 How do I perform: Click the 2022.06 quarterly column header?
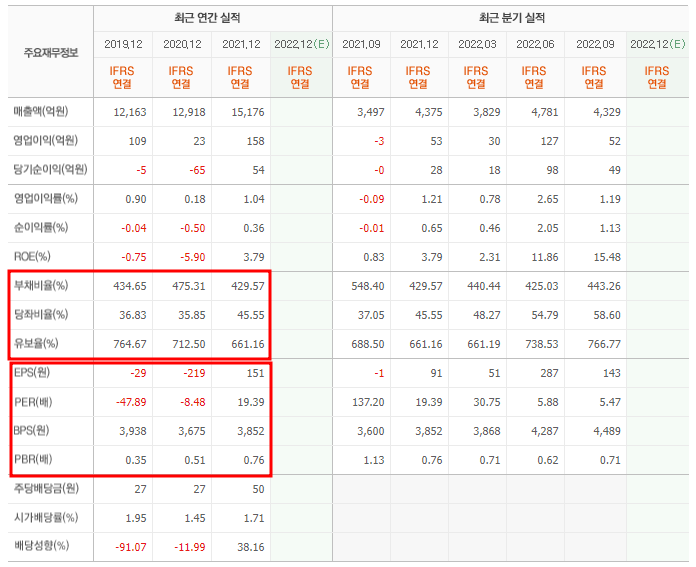point(535,44)
